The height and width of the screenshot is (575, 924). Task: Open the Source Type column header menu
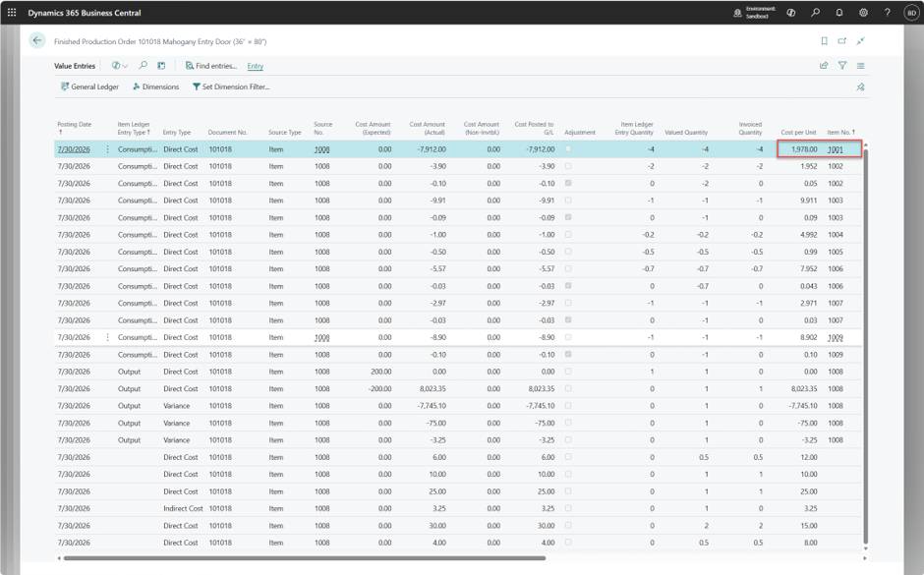(x=285, y=133)
